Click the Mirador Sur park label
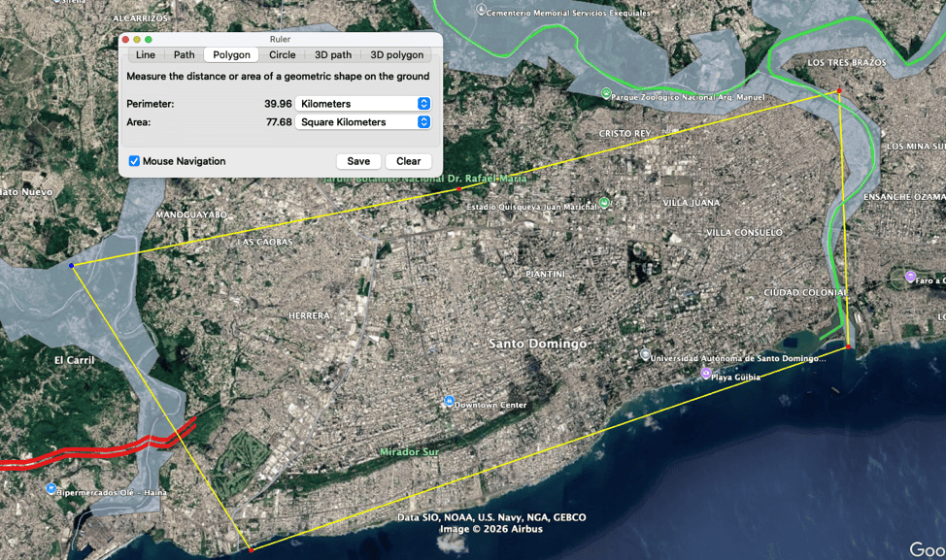946x560 pixels. point(409,451)
